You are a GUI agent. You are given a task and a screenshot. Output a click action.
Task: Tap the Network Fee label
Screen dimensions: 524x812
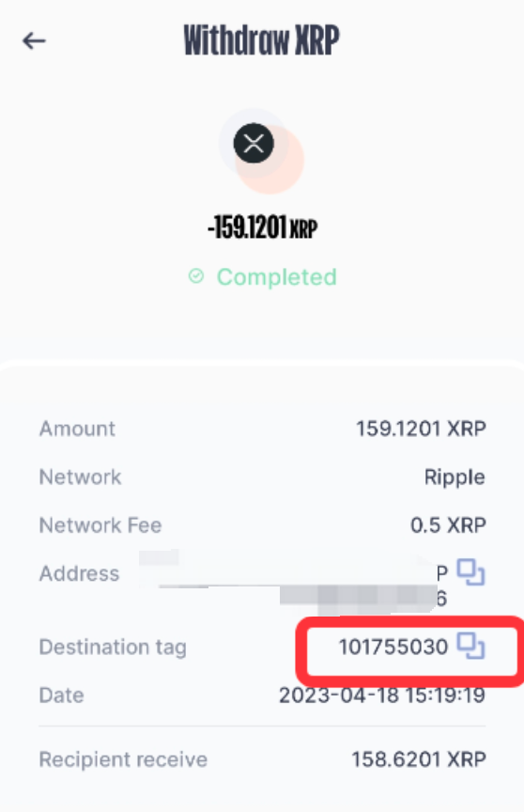tap(100, 525)
